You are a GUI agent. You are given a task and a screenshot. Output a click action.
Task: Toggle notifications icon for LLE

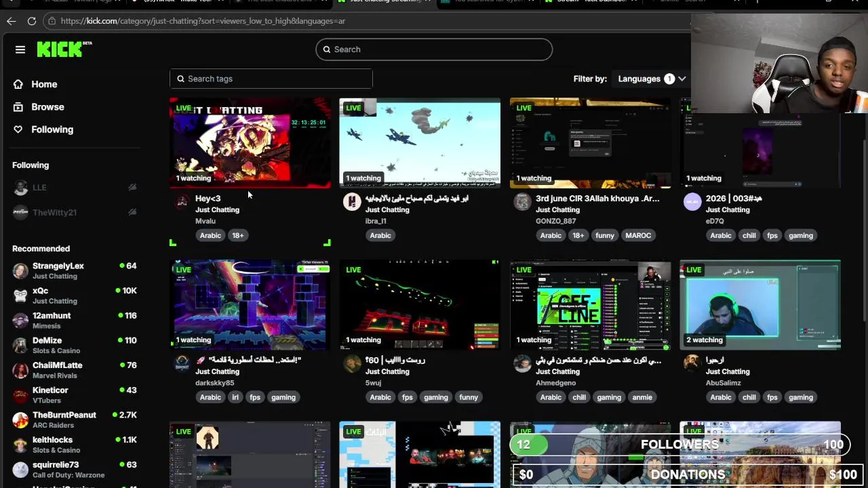(x=132, y=188)
